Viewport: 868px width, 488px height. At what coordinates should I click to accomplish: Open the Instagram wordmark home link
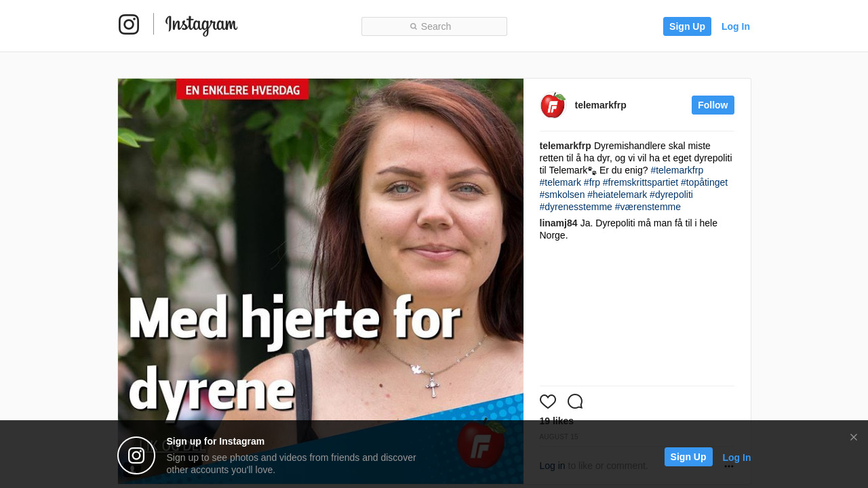(x=201, y=26)
